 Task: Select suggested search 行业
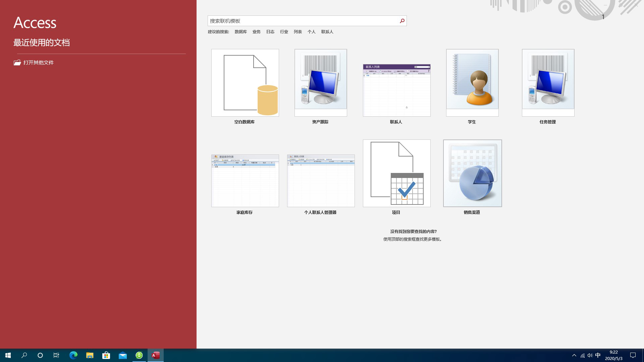point(284,32)
